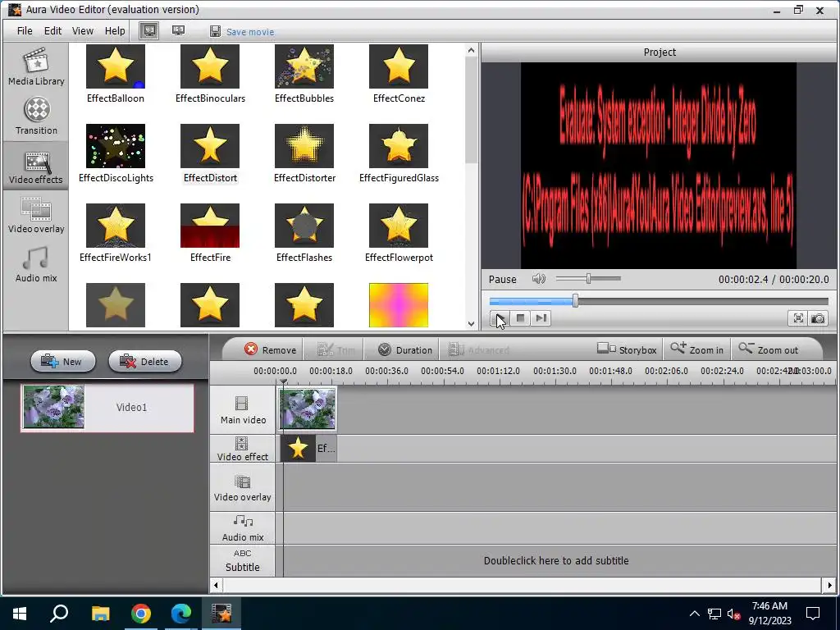Open the View menu
Screen dimensions: 840x630
click(x=83, y=31)
